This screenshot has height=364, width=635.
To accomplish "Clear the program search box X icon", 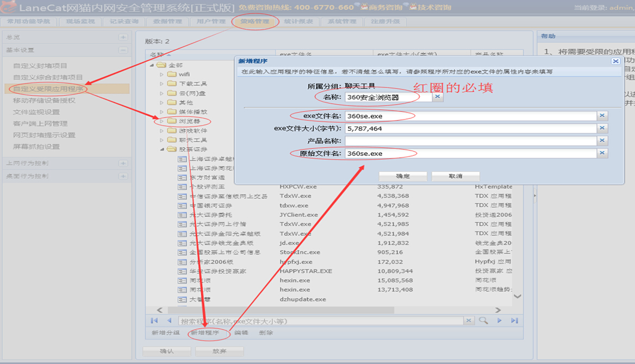I will coord(469,321).
